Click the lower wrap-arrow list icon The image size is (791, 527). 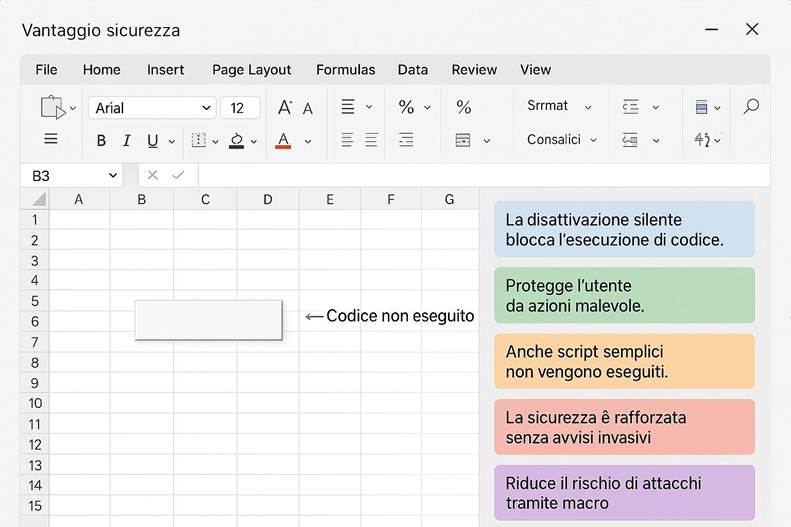tap(630, 140)
